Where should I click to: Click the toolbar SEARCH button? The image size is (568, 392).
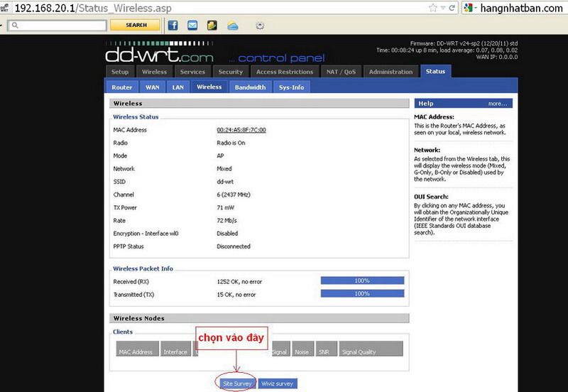[136, 25]
